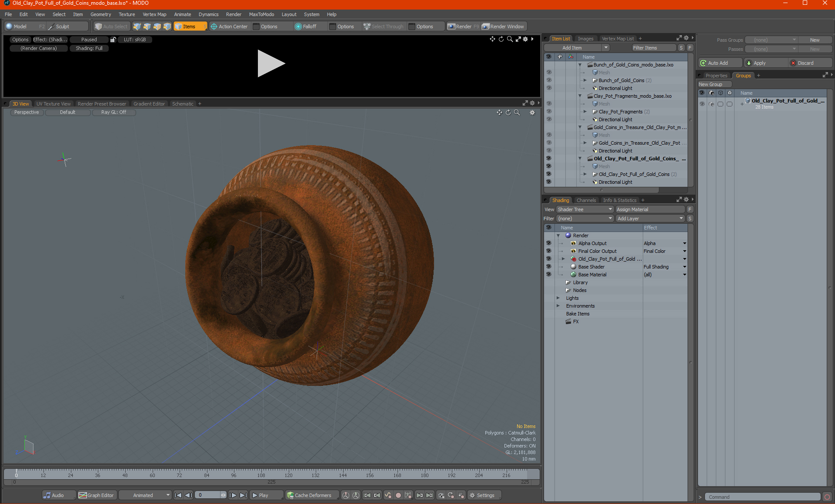
Task: Open the Geometry menu
Action: (100, 14)
